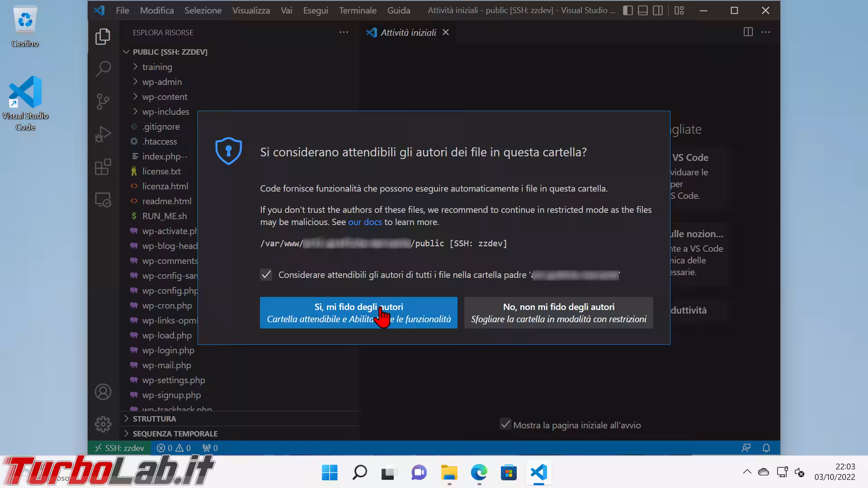The image size is (868, 488).
Task: Open Remote Explorer in activity bar
Action: (x=103, y=200)
